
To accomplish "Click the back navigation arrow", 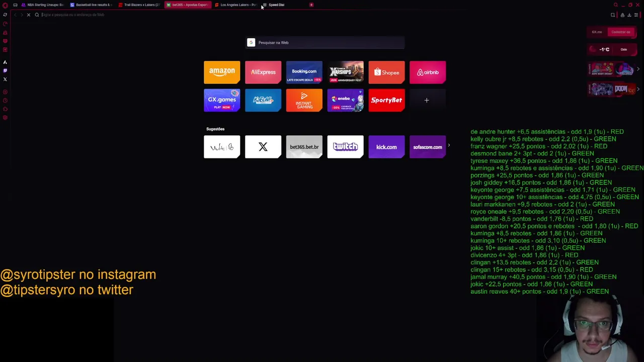I will pos(15,15).
